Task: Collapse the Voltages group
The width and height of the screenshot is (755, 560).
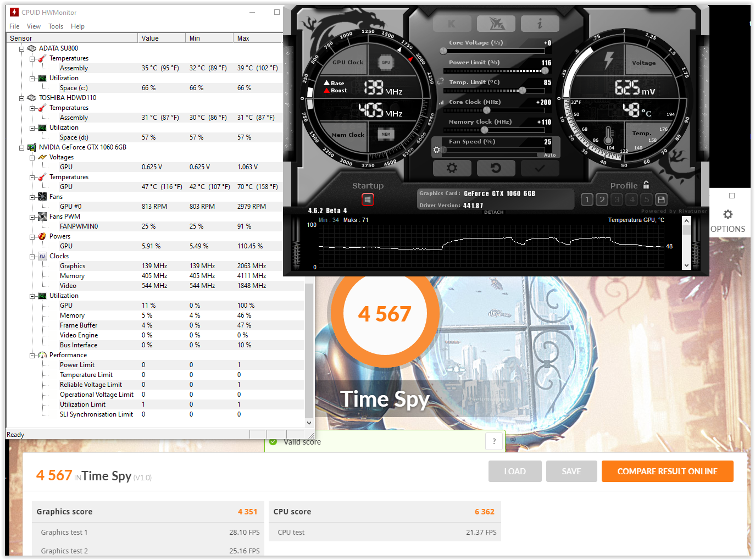Action: tap(32, 157)
